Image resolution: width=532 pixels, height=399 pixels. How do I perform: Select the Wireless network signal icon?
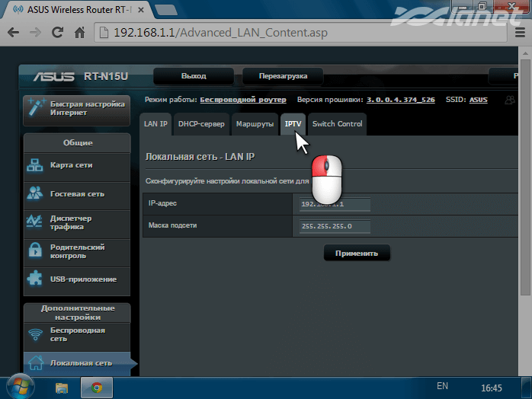pos(36,334)
